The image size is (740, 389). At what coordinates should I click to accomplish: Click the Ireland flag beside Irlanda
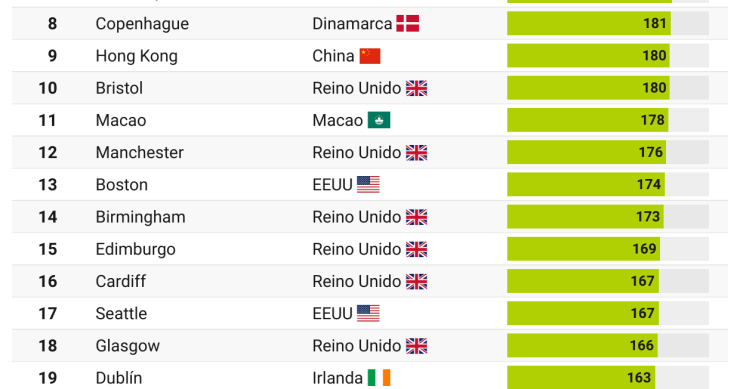(x=379, y=378)
